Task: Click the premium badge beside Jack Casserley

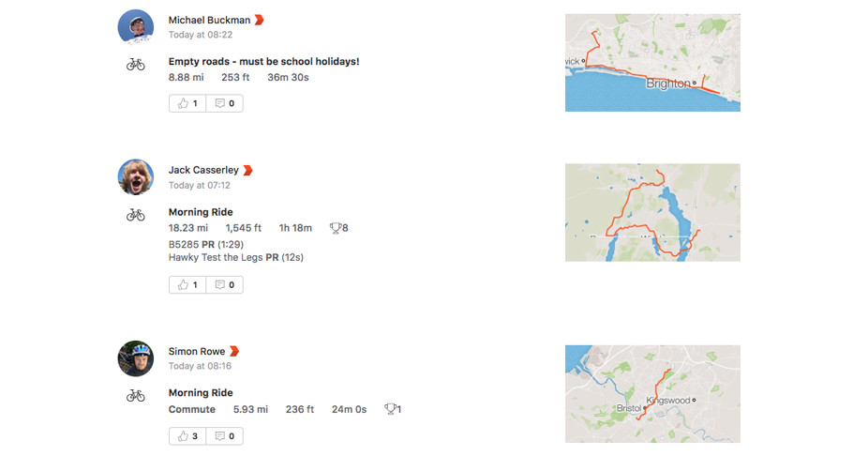Action: 248,170
